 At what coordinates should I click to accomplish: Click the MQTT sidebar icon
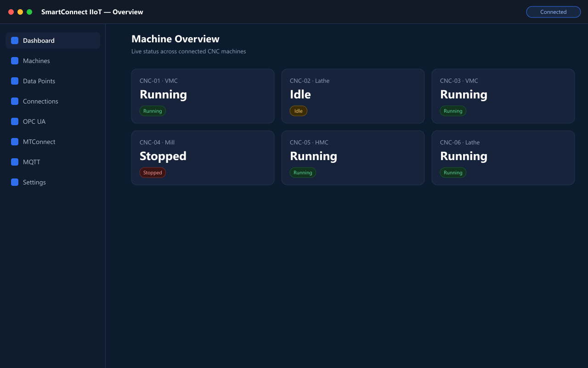click(x=15, y=162)
